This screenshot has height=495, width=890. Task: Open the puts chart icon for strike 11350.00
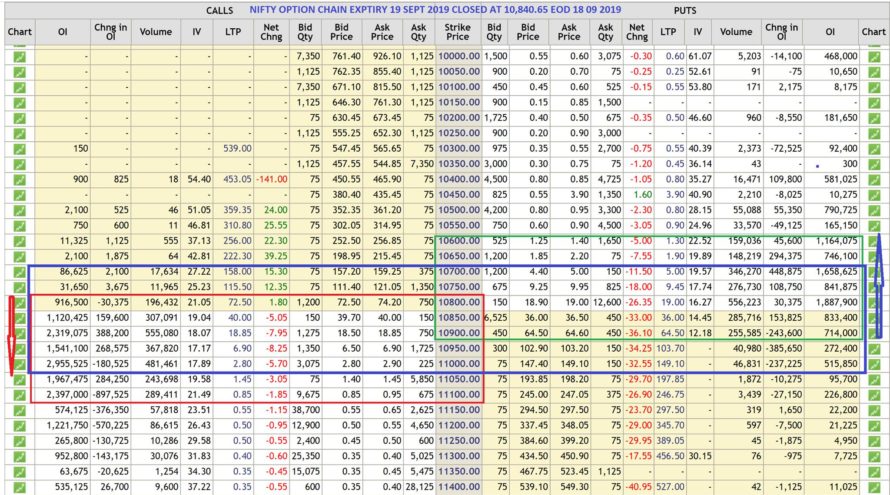tap(874, 471)
